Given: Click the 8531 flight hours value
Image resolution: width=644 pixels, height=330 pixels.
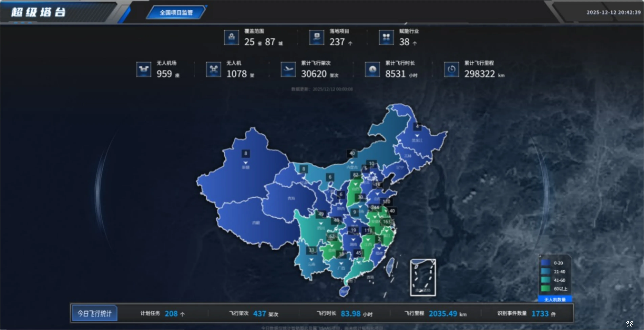Looking at the screenshot, I should tap(395, 74).
